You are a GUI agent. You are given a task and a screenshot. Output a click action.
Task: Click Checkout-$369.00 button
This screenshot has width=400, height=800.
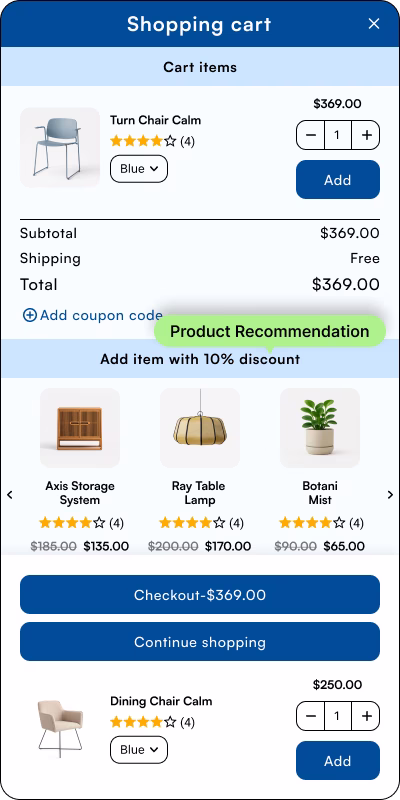200,595
